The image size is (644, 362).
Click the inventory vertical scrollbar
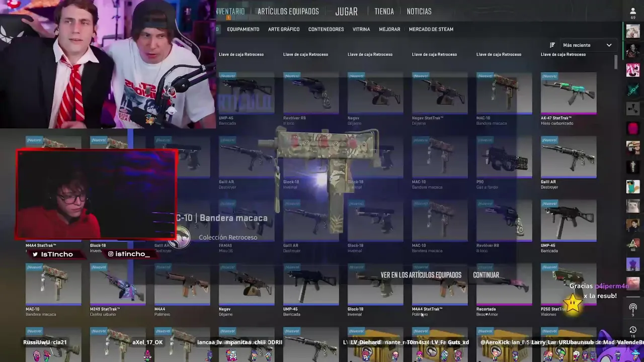pos(616,62)
